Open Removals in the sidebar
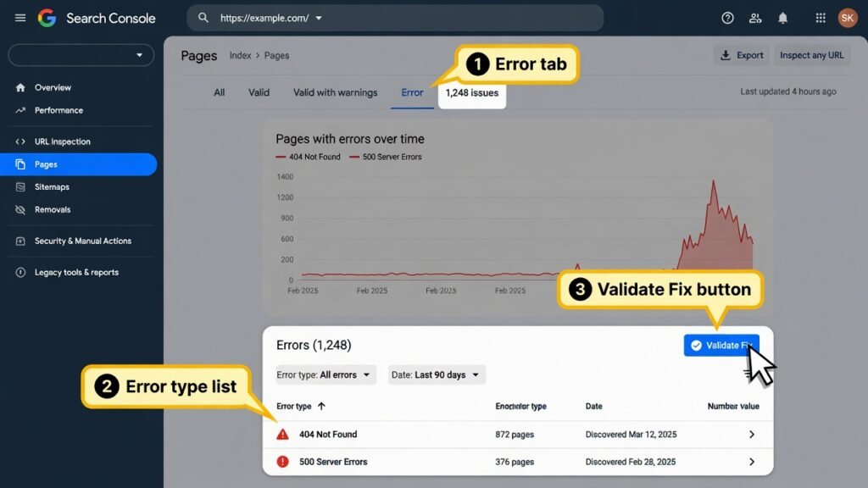Viewport: 868px width, 488px height. click(53, 210)
